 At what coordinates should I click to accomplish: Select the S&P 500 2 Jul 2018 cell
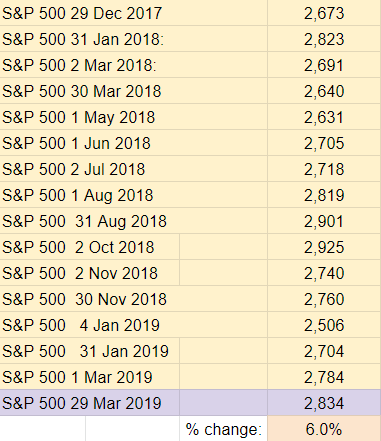[133, 169]
